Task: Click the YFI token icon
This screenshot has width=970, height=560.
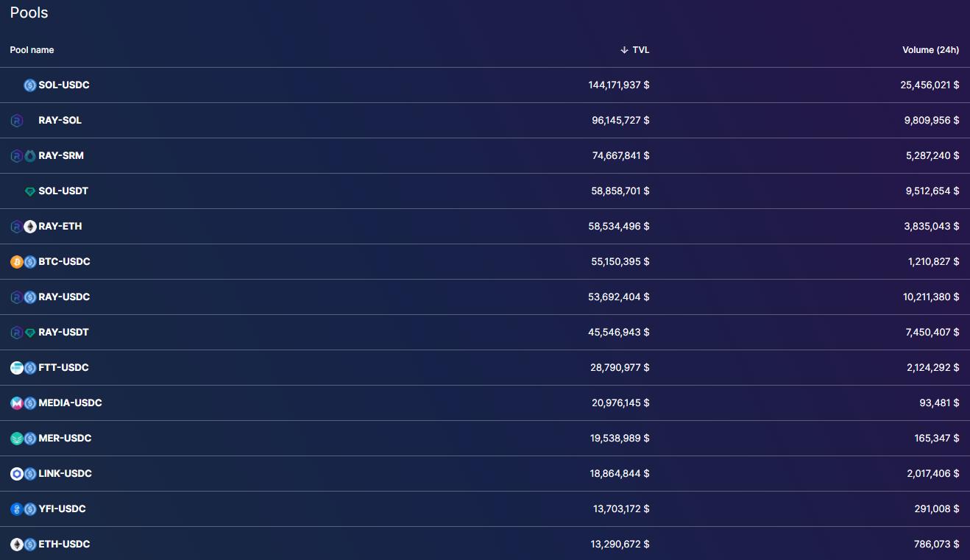Action: [x=16, y=509]
